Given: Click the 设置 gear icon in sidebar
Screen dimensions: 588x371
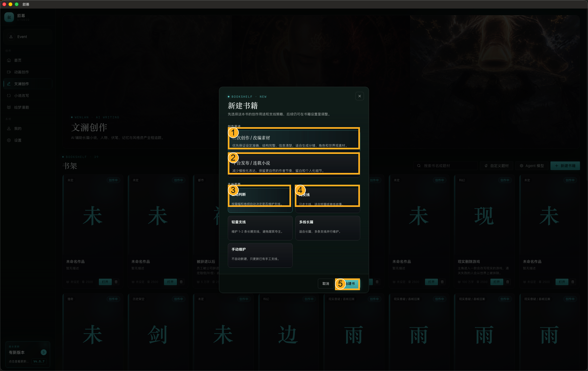Looking at the screenshot, I should (9, 140).
